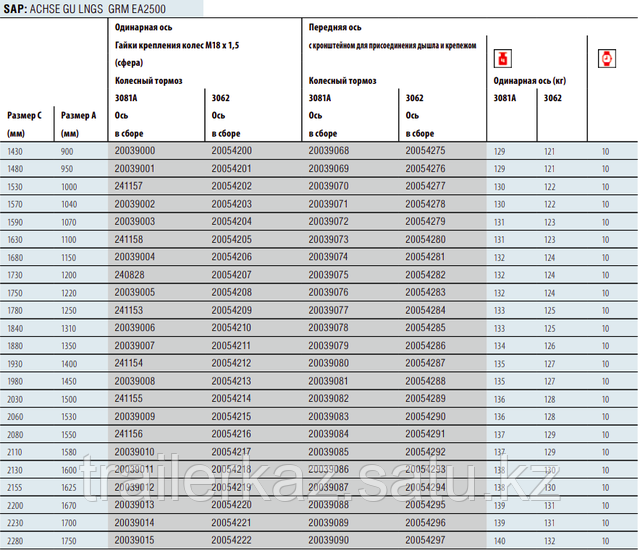Click 'Размер C' column header

(24, 115)
